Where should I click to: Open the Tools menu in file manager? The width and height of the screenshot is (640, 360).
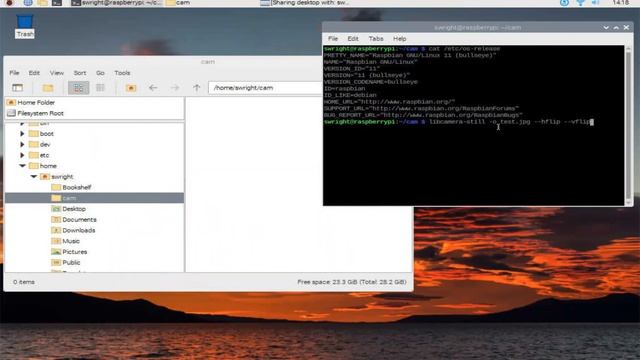click(x=122, y=73)
